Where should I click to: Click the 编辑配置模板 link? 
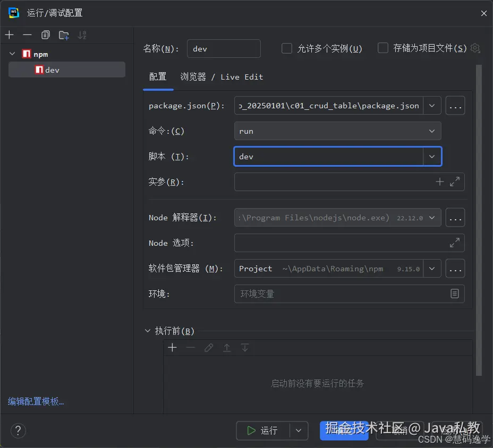click(x=34, y=402)
